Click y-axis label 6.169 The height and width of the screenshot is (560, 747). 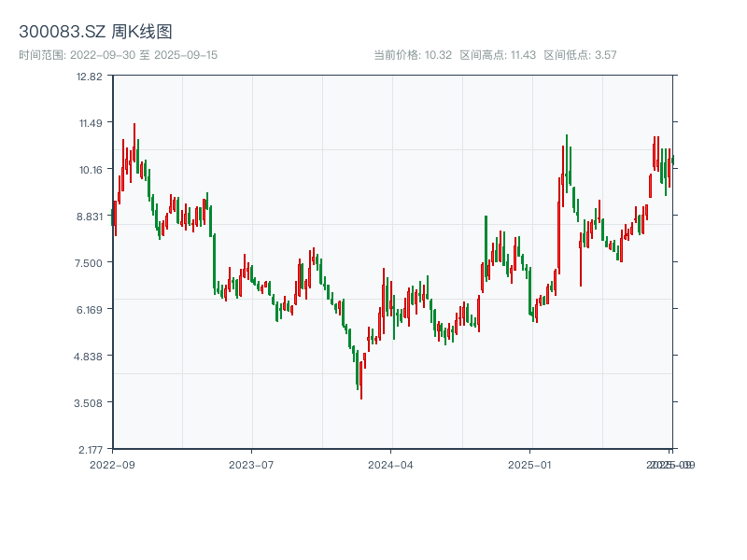[90, 310]
